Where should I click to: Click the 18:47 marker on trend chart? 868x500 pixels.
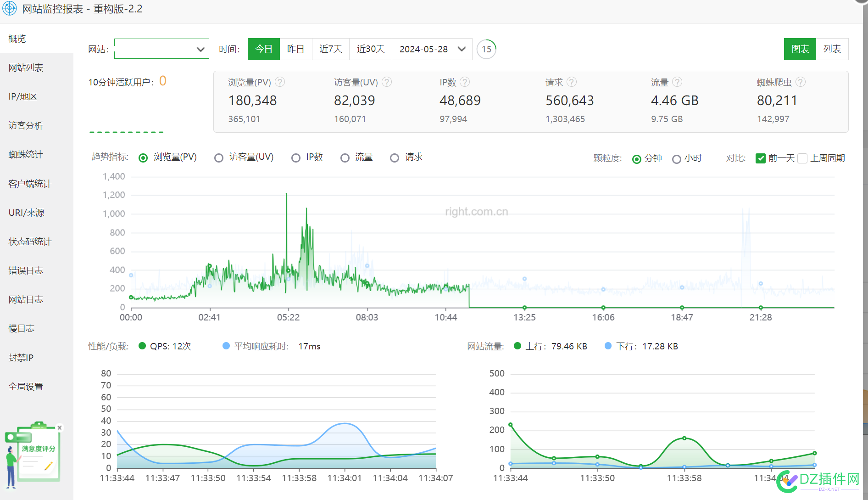tap(682, 308)
